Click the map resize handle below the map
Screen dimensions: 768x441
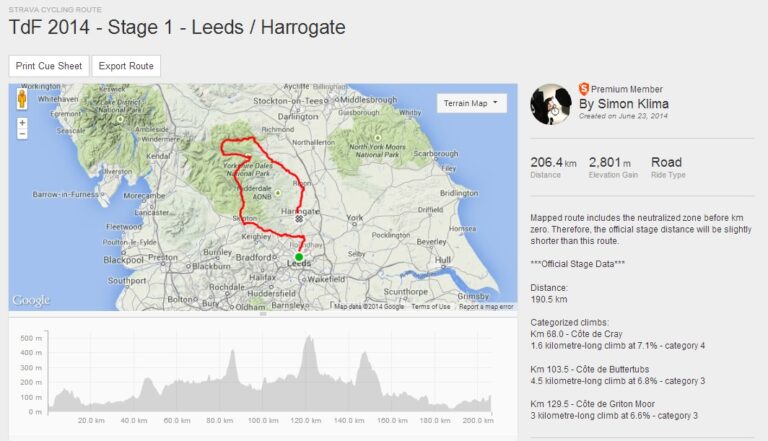(x=263, y=315)
